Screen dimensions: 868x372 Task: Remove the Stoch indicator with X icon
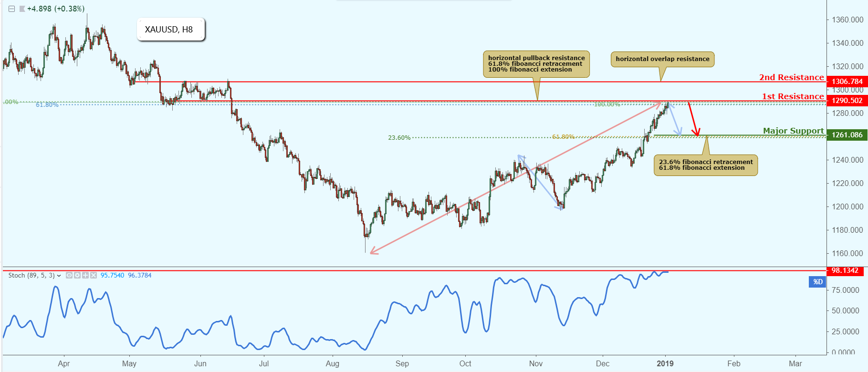(94, 275)
